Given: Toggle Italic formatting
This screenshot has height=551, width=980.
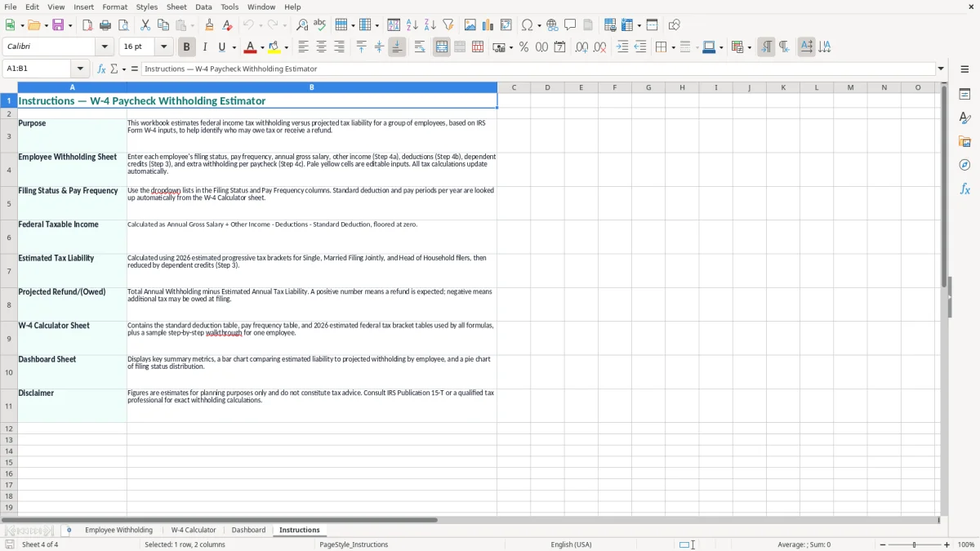Looking at the screenshot, I should (x=205, y=47).
